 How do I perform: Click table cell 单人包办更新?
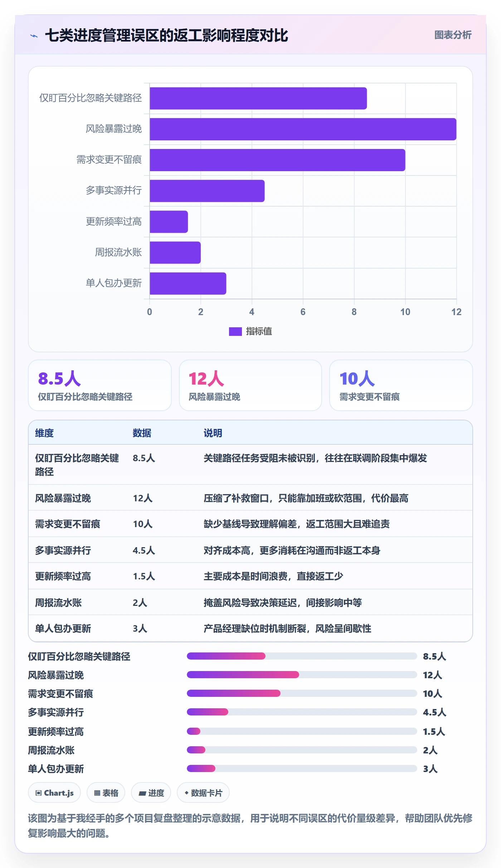click(x=63, y=628)
